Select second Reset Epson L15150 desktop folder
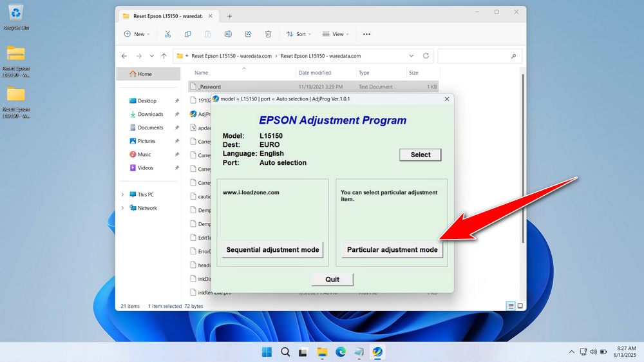 pos(15,102)
